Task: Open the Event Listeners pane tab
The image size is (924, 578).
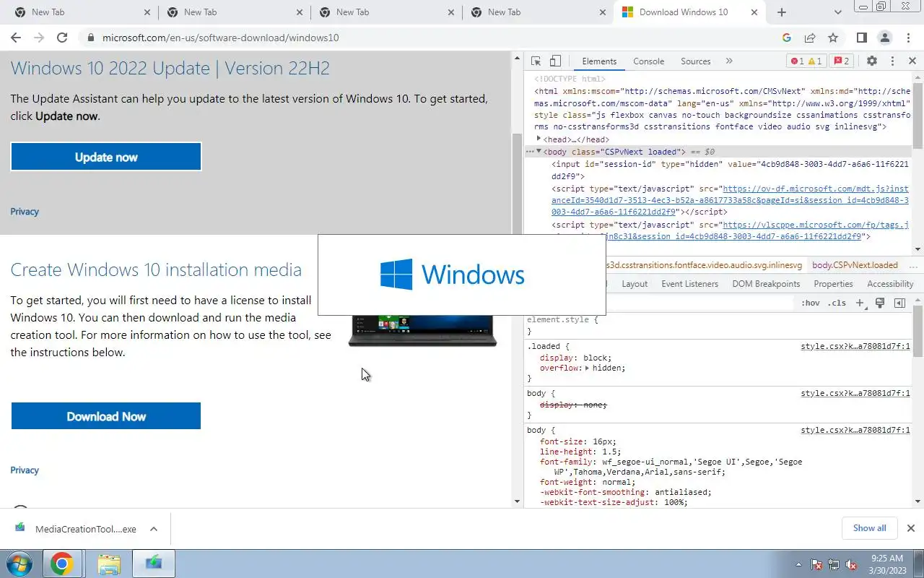Action: tap(690, 284)
